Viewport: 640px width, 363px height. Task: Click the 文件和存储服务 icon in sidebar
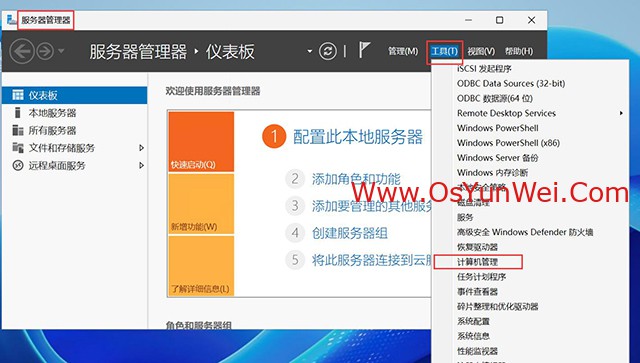tap(18, 147)
